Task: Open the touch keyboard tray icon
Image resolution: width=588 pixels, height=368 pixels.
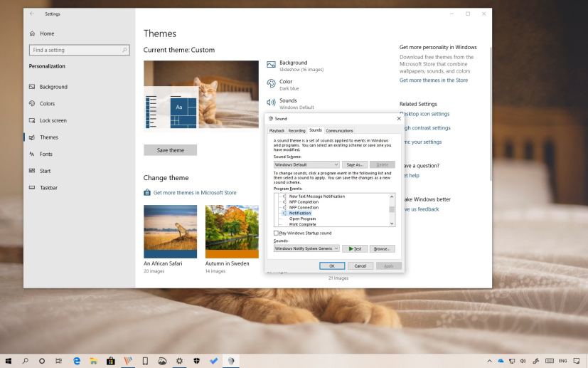Action: coord(550,361)
